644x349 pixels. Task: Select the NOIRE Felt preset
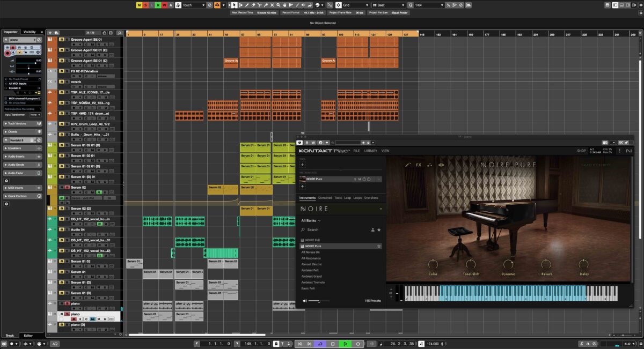tap(312, 240)
